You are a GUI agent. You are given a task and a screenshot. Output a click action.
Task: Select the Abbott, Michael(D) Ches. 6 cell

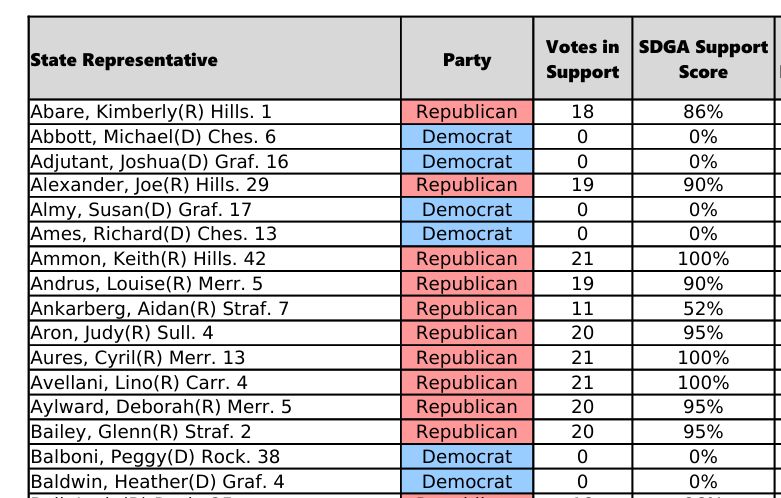pos(153,137)
